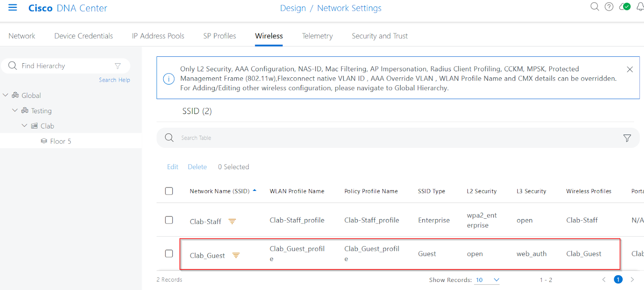Click the WLAN Profile Name column header
The height and width of the screenshot is (290, 644).
pos(297,191)
